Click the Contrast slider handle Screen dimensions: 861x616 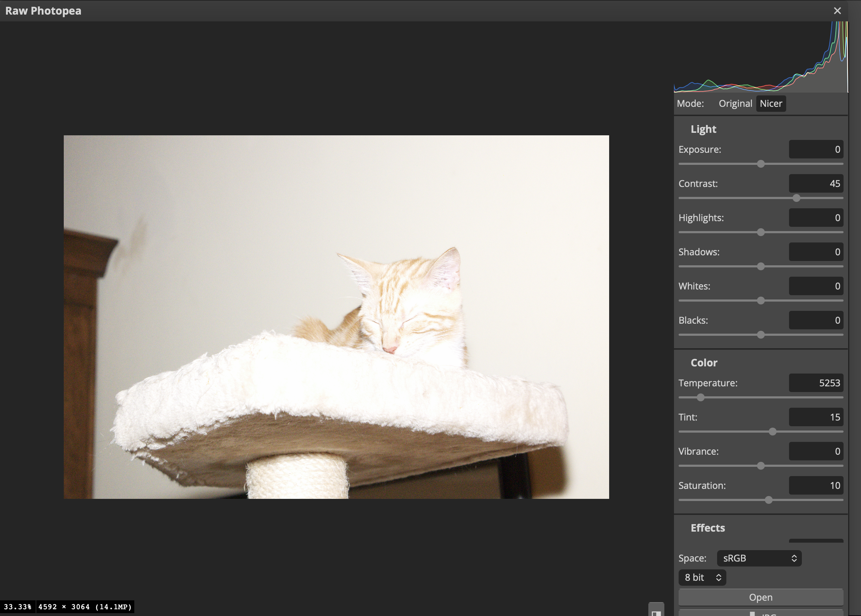pos(797,198)
